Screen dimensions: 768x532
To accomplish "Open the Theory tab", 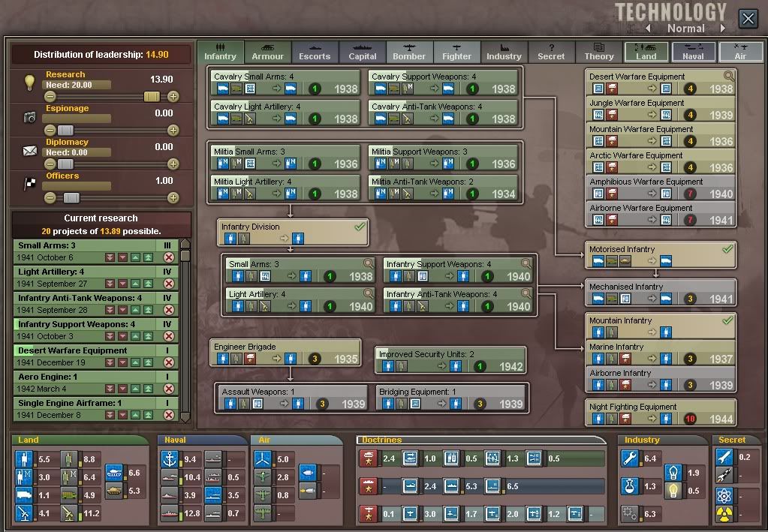I will click(598, 52).
